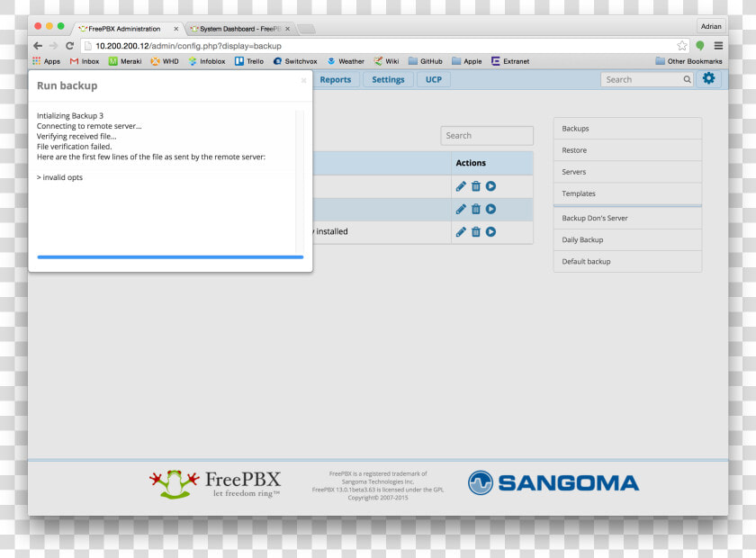This screenshot has width=756, height=558.
Task: Select Servers in the side panel
Action: tap(627, 172)
